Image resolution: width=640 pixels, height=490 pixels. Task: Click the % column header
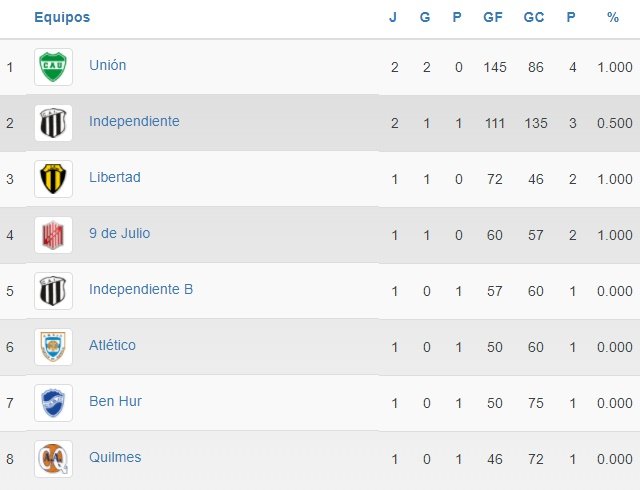click(x=613, y=17)
